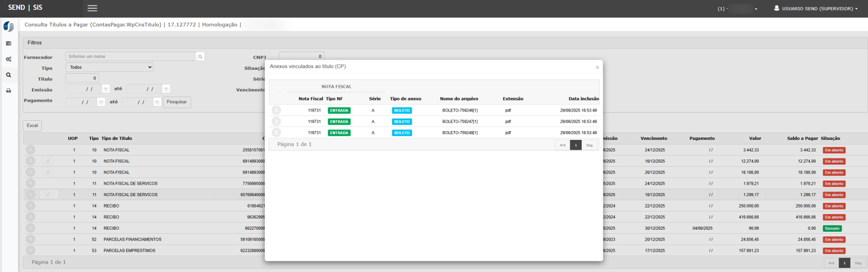Expand the Tipo dropdown showing Todos
The width and height of the screenshot is (868, 272).
110,67
